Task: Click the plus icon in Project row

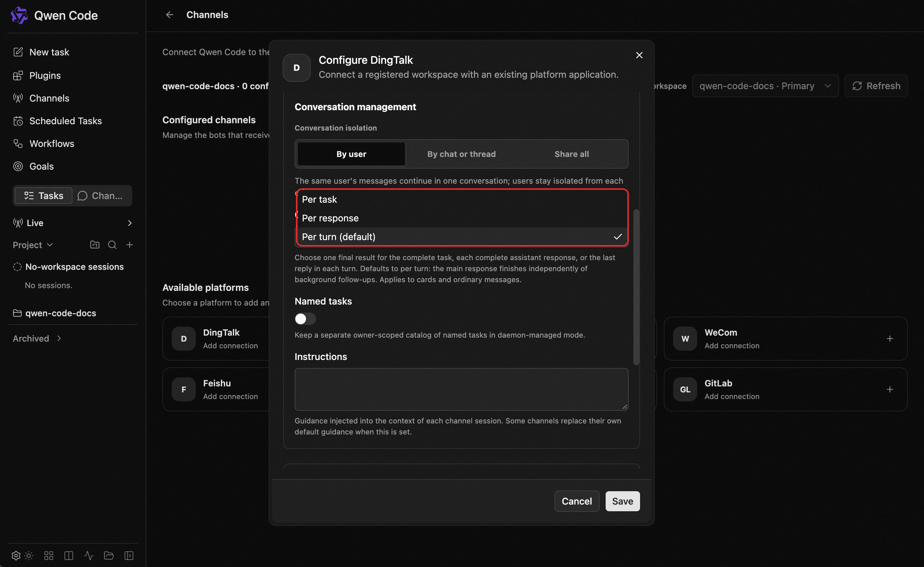Action: click(x=129, y=245)
